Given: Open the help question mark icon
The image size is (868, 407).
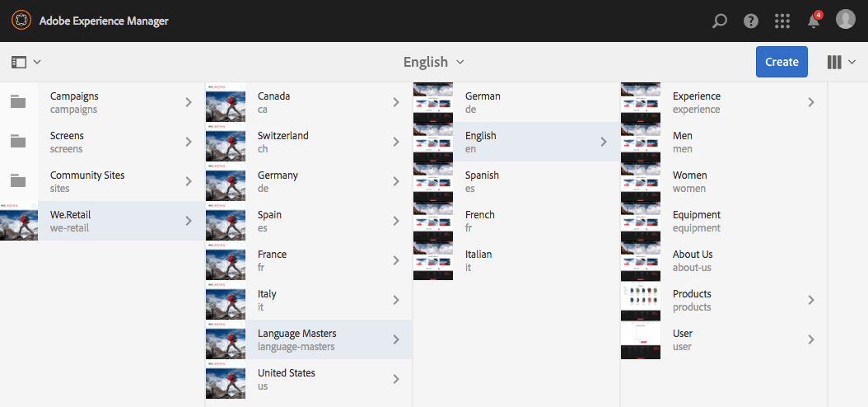Looking at the screenshot, I should tap(750, 21).
